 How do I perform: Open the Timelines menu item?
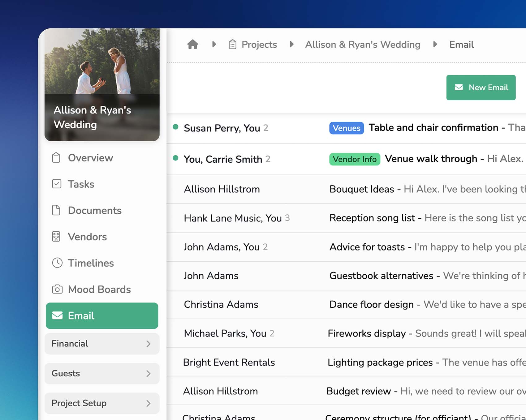tap(102, 263)
